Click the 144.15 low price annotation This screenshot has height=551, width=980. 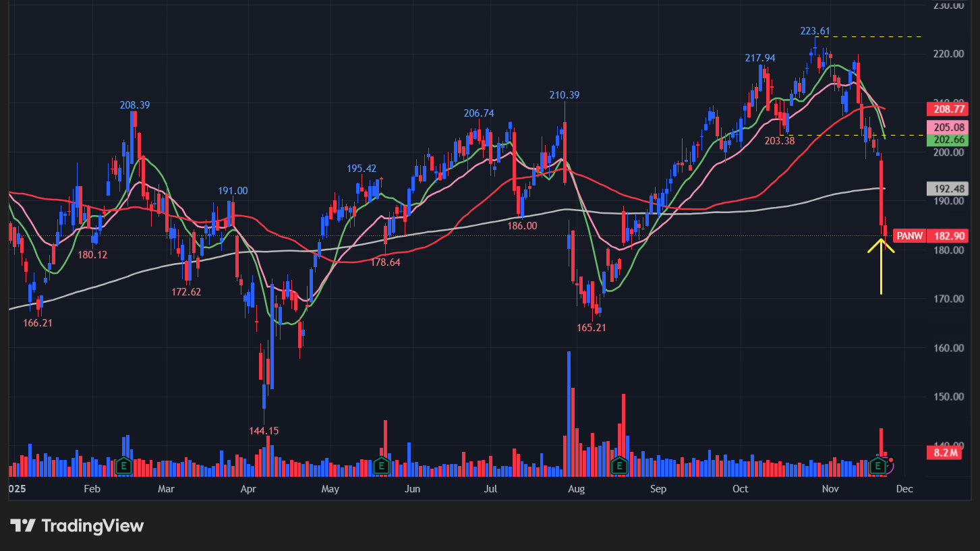pyautogui.click(x=264, y=430)
